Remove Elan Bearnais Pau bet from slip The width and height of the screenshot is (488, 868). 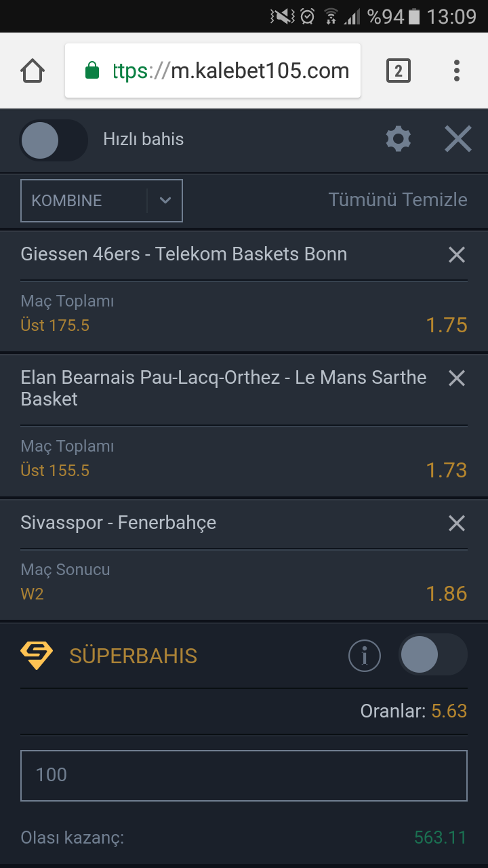coord(457,378)
